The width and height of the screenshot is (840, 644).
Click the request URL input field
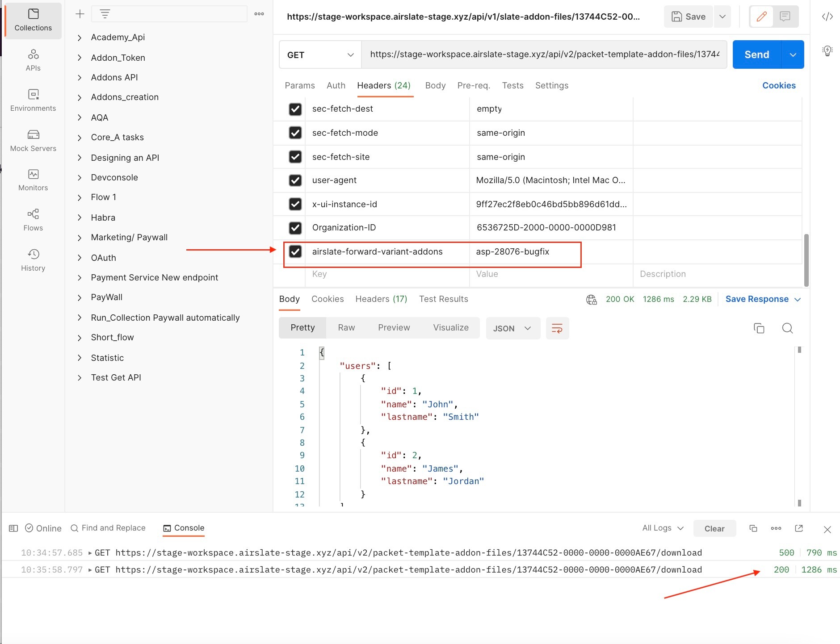pyautogui.click(x=544, y=54)
